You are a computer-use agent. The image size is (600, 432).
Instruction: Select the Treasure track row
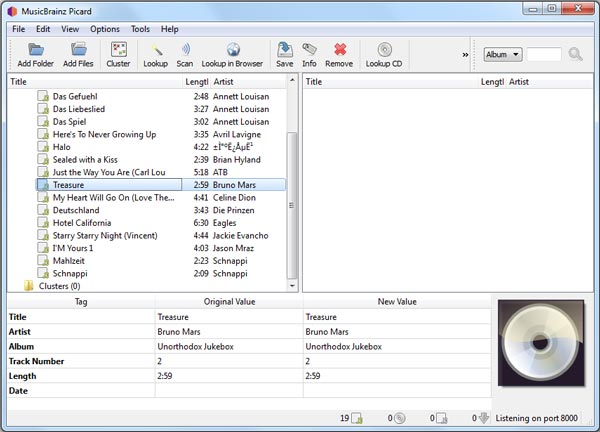[x=161, y=185]
